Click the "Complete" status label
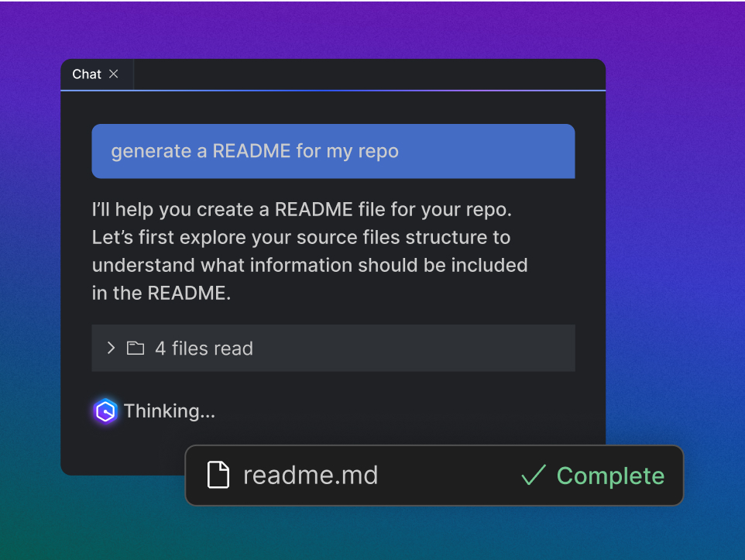 [610, 475]
